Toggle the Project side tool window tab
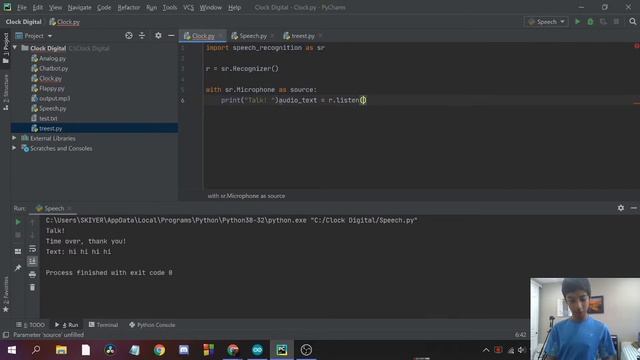 coord(5,48)
